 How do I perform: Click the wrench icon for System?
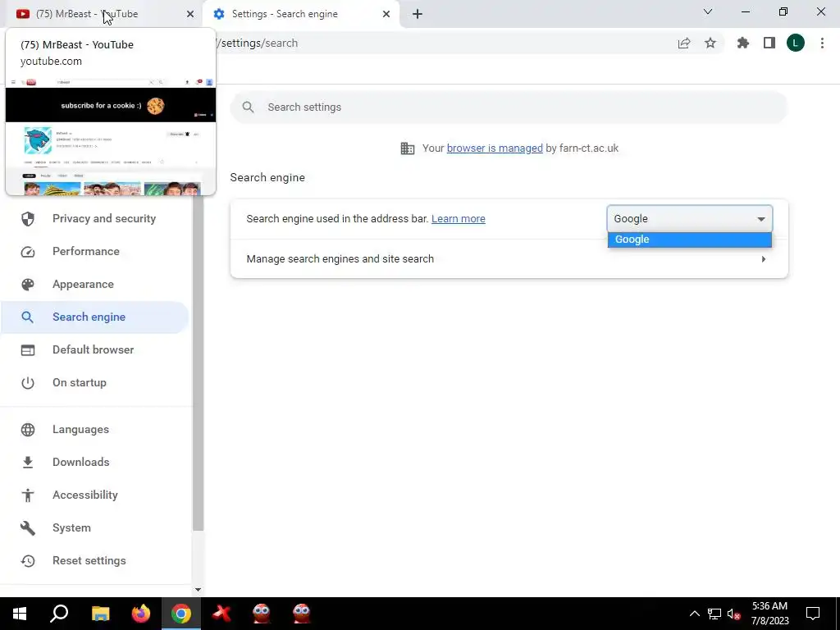27,528
